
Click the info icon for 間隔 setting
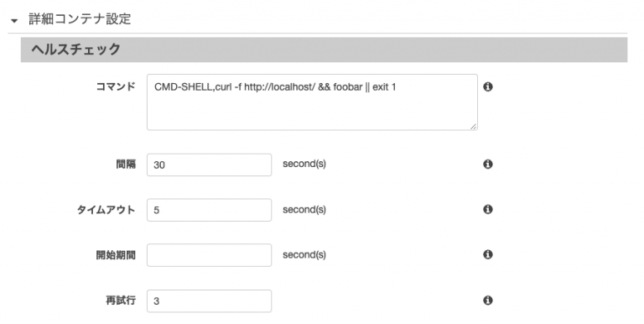click(487, 164)
